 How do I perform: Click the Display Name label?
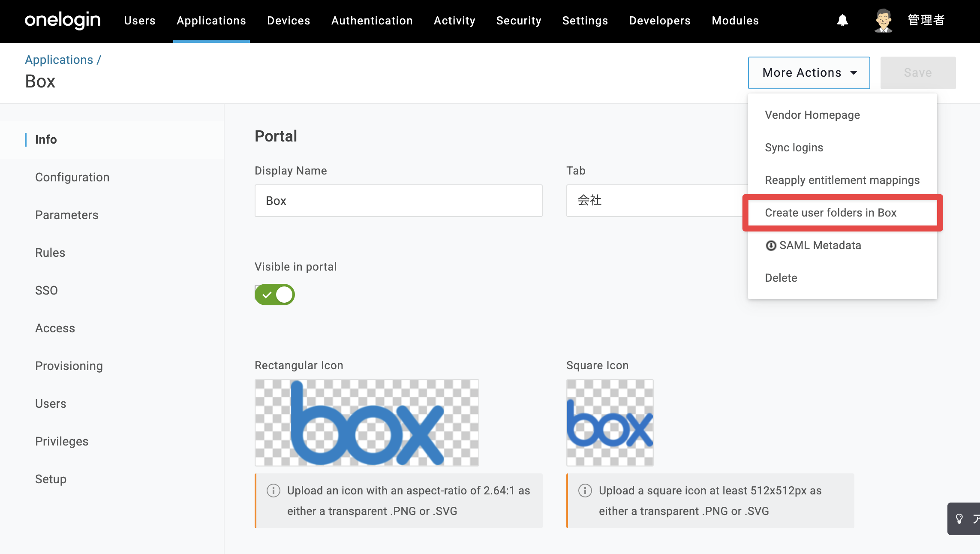[291, 171]
